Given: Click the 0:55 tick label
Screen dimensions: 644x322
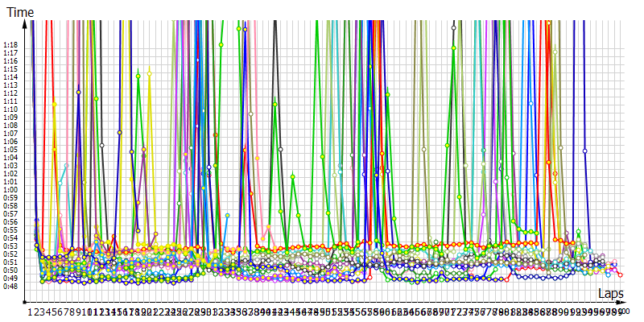Looking at the screenshot, I should [x=10, y=229].
